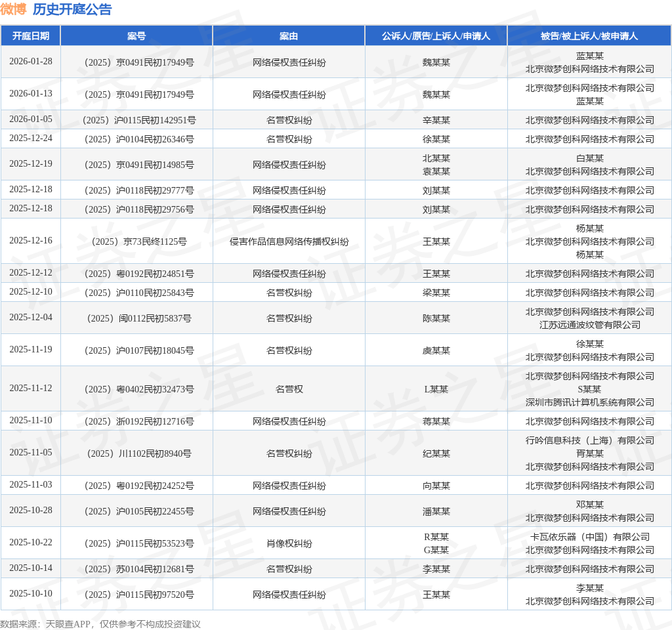Image resolution: width=672 pixels, height=630 pixels.
Task: Click defendant S某某
Action: [590, 389]
